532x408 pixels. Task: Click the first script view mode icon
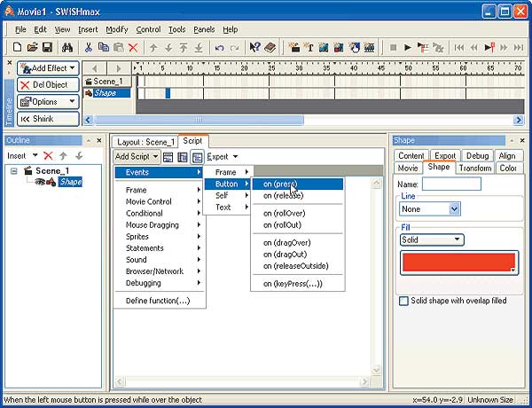point(168,157)
